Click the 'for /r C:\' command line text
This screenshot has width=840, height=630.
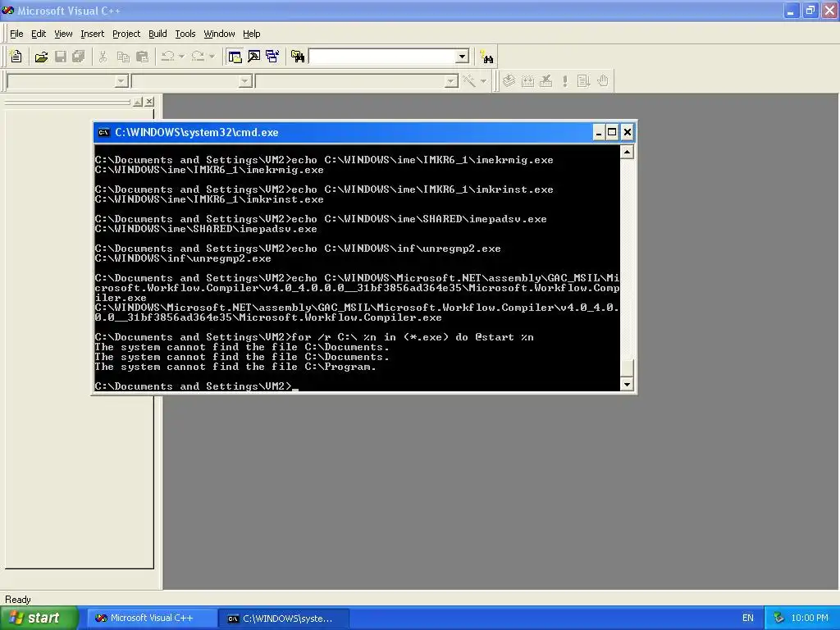pyautogui.click(x=413, y=337)
